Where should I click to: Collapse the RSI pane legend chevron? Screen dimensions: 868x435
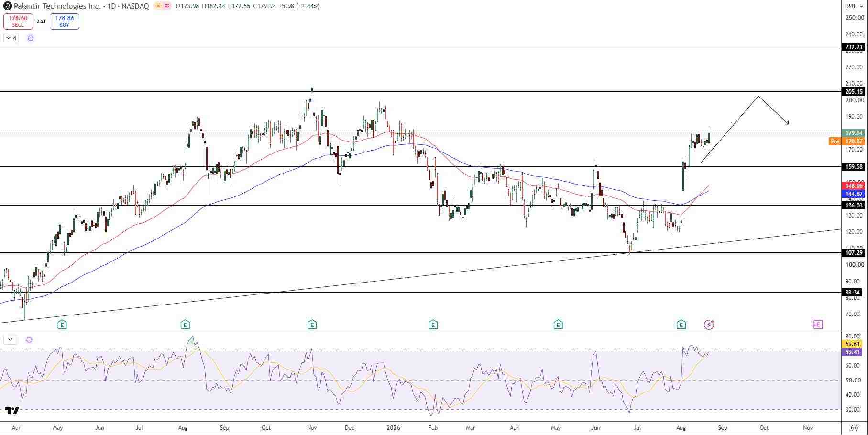pyautogui.click(x=11, y=340)
